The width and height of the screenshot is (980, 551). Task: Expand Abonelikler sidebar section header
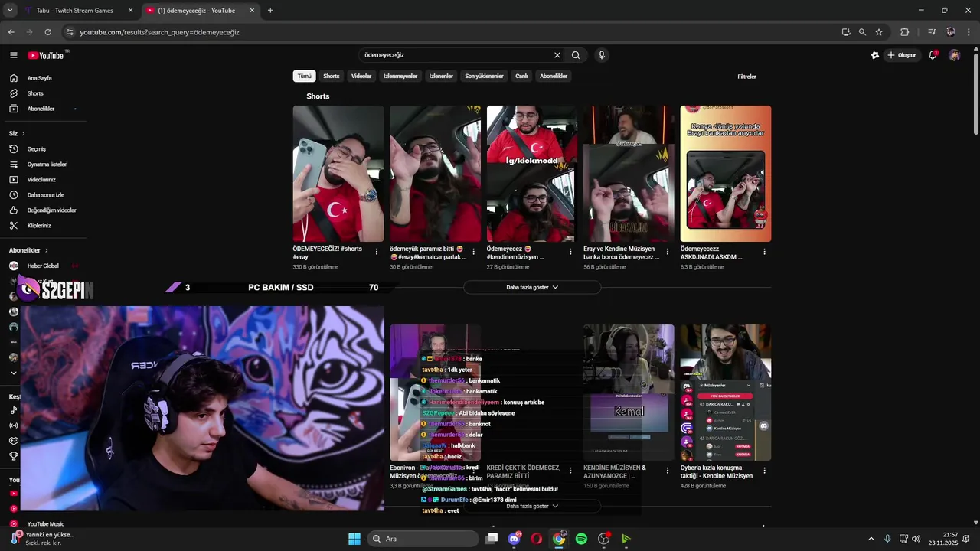28,250
